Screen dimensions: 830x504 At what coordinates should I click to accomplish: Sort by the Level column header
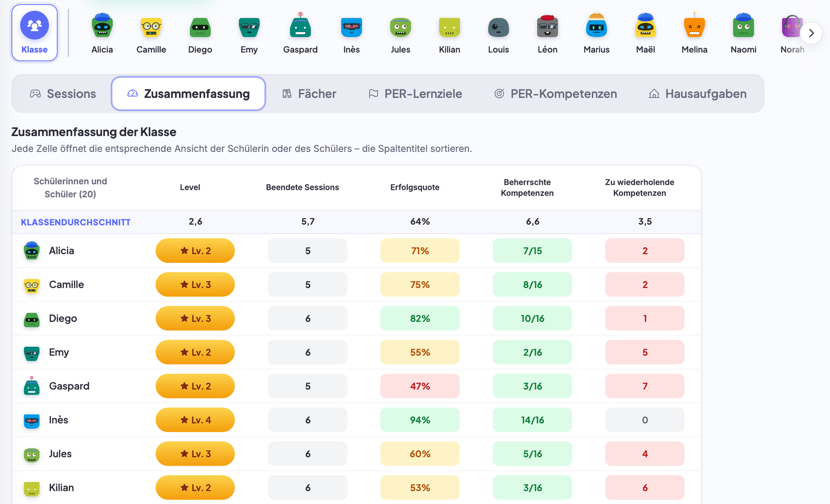pos(190,187)
